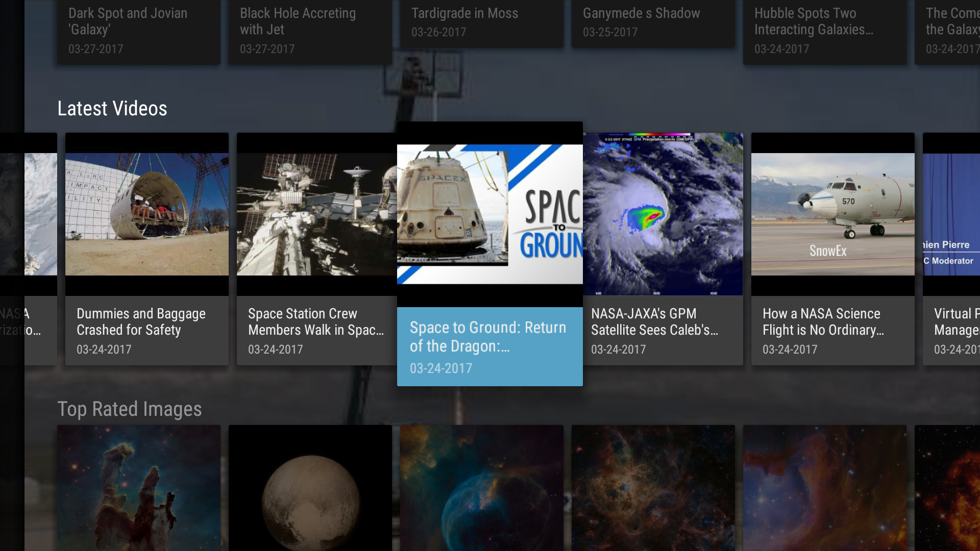This screenshot has width=980, height=551.
Task: Click the 'Latest Videos' section heading
Action: [112, 108]
